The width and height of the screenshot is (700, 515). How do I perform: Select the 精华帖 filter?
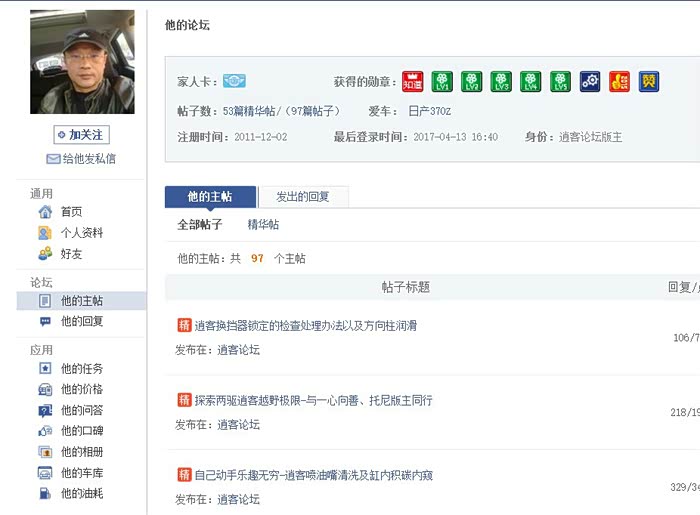[x=263, y=224]
